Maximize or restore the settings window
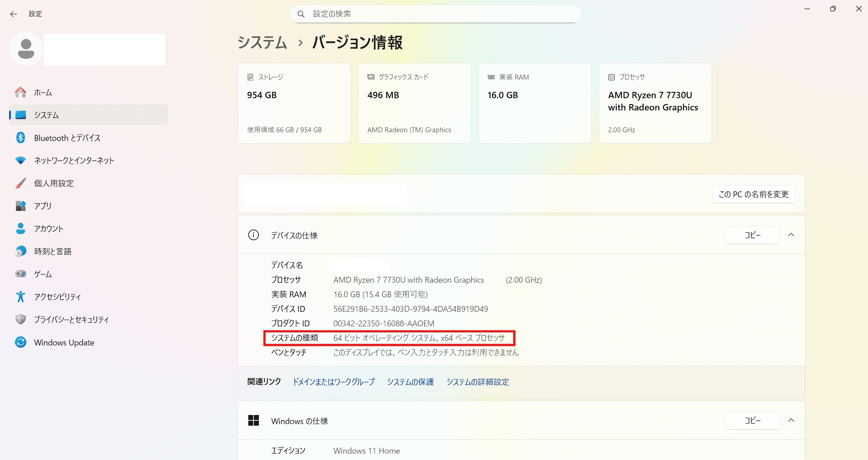This screenshot has height=460, width=868. tap(833, 9)
